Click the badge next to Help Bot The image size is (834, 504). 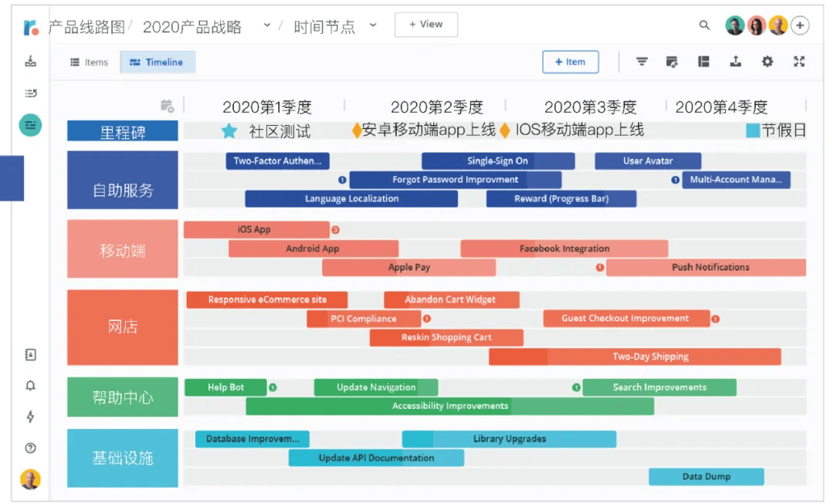pos(273,387)
